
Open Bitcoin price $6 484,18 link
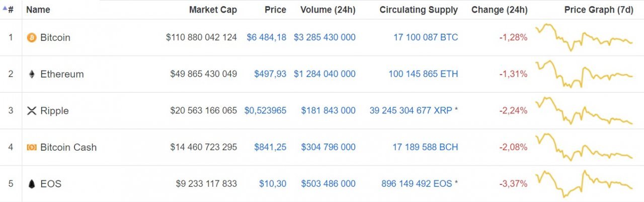click(x=266, y=38)
